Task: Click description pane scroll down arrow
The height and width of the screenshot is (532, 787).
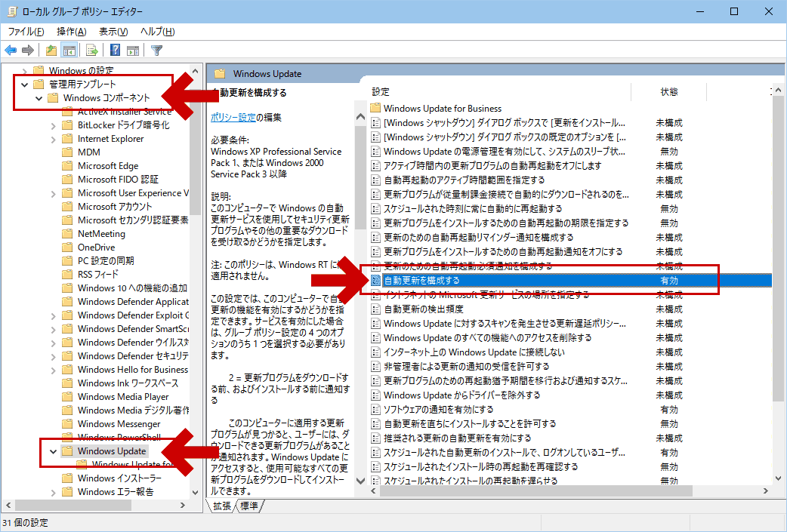Action: pos(360,481)
